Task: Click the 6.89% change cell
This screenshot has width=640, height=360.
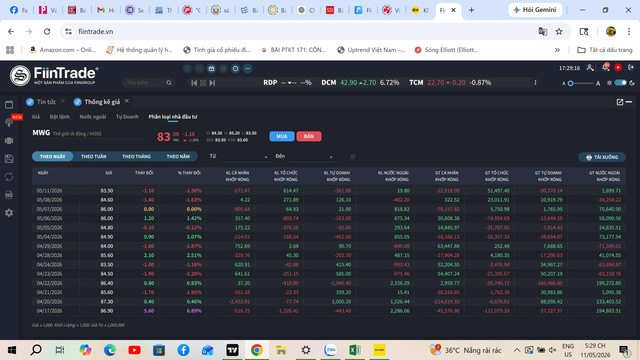Action: click(194, 311)
